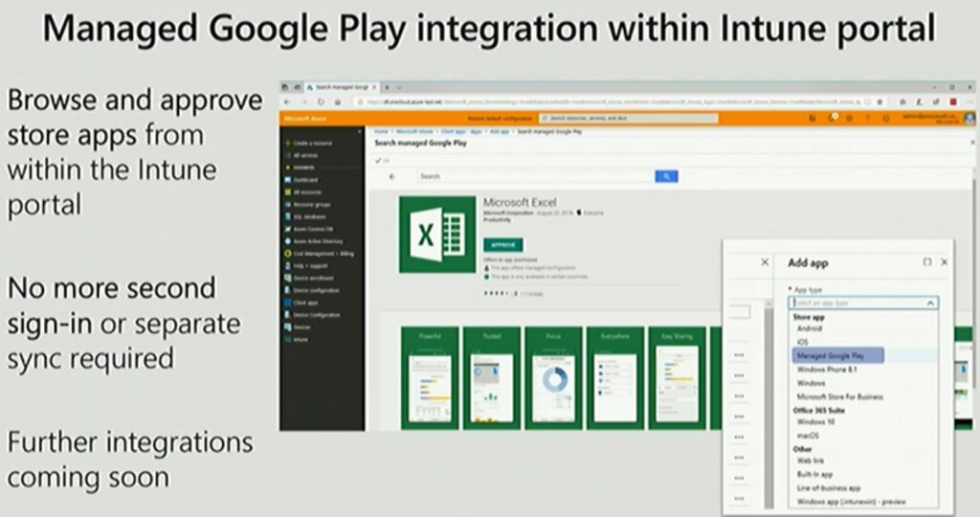Open Resource groups in the sidebar

click(308, 205)
